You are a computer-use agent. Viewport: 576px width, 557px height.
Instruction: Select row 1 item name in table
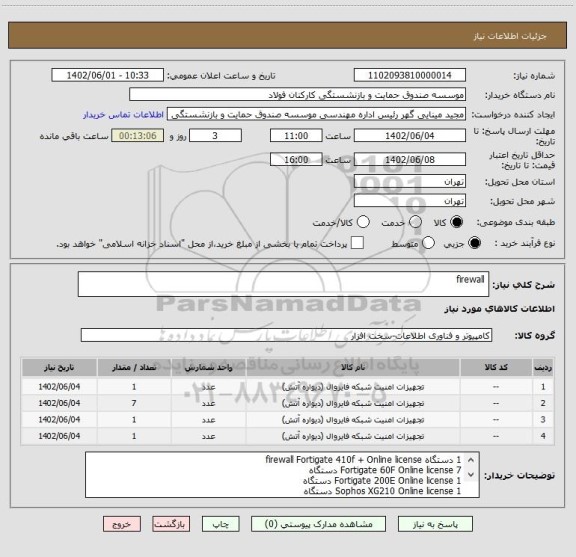click(353, 387)
